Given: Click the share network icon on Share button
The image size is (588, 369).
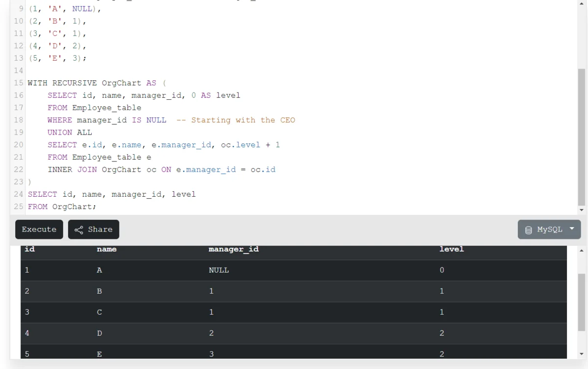Looking at the screenshot, I should 79,229.
